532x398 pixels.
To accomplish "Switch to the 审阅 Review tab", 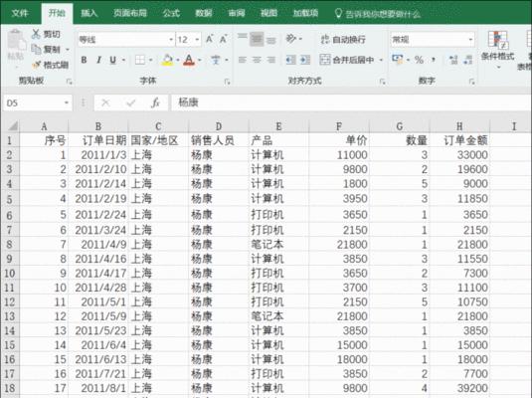I will (237, 13).
